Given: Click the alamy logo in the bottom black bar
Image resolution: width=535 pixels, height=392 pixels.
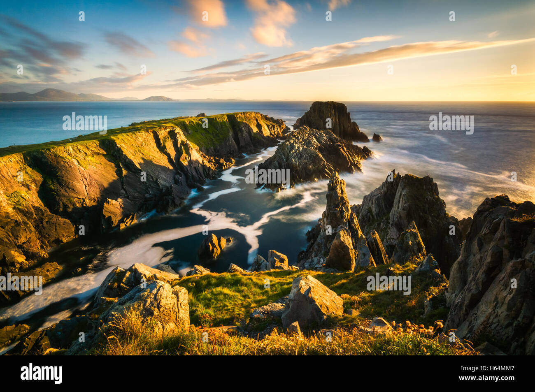Looking at the screenshot, I should click(x=42, y=373).
